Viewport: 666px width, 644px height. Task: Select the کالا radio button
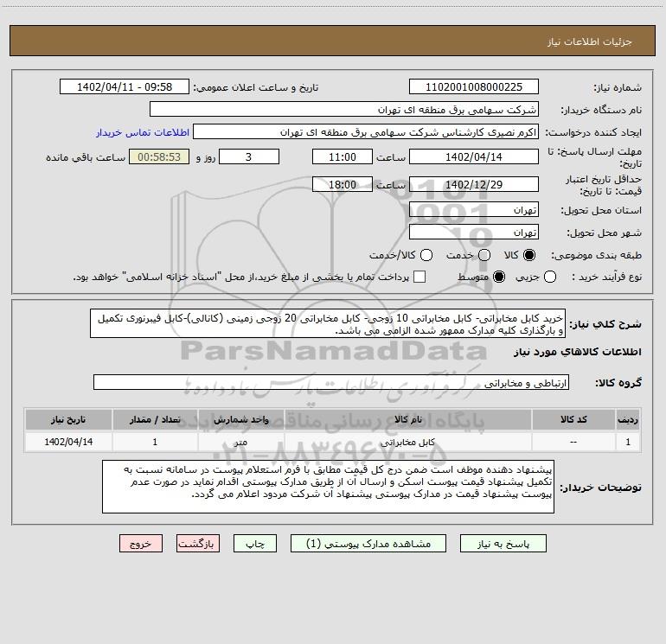pyautogui.click(x=529, y=255)
